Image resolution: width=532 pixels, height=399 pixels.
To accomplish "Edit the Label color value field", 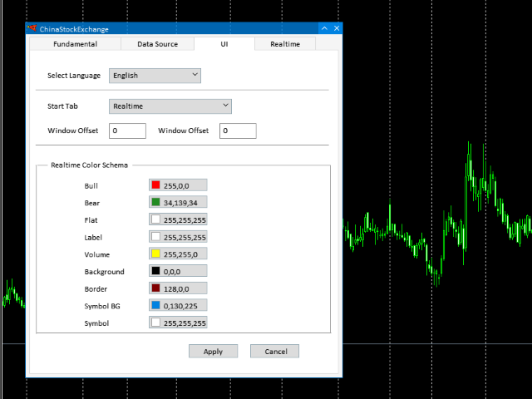I will tap(185, 237).
